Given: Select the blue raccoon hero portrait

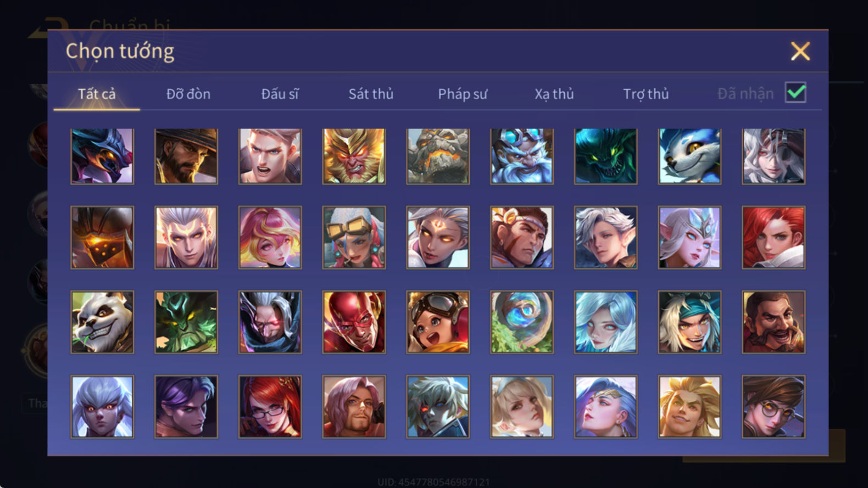Looking at the screenshot, I should coord(689,156).
